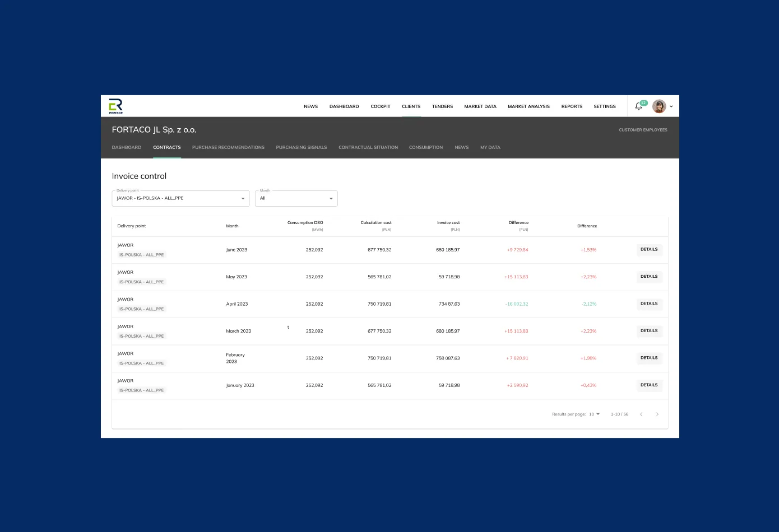Switch to Purchasing Signals tab
Viewport: 779px width, 532px height.
point(302,147)
